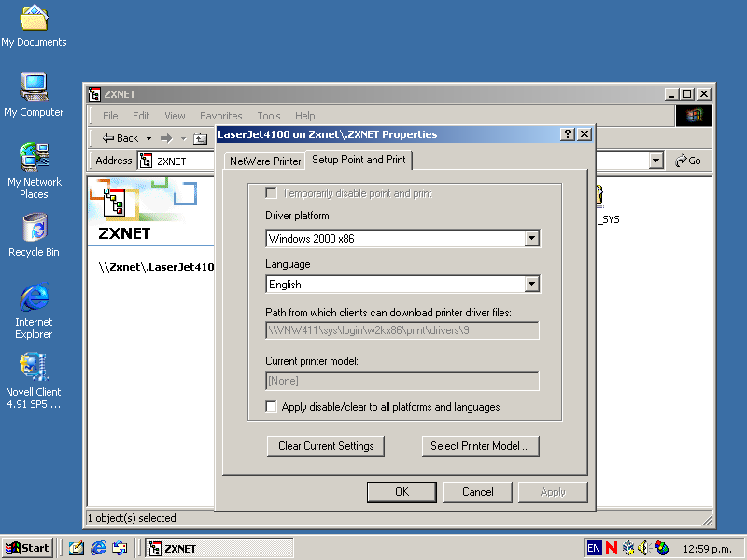This screenshot has height=560, width=747.
Task: Click the forward arrow in ZXNET toolbar
Action: click(x=166, y=138)
